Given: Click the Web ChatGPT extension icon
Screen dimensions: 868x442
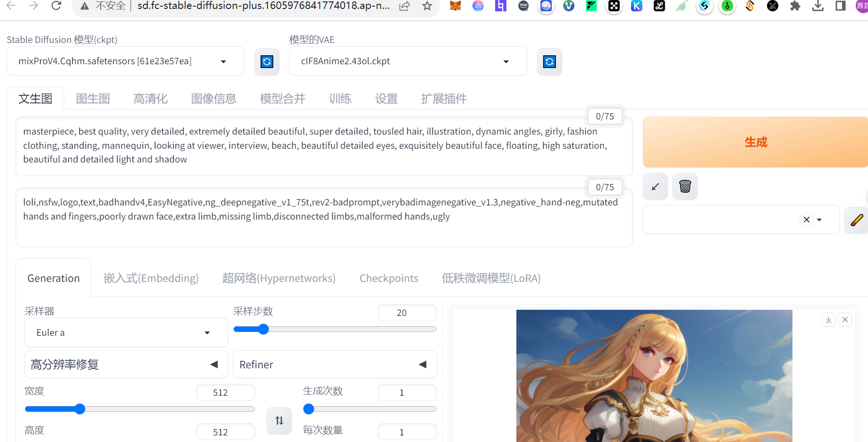Looking at the screenshot, I should point(523,6).
